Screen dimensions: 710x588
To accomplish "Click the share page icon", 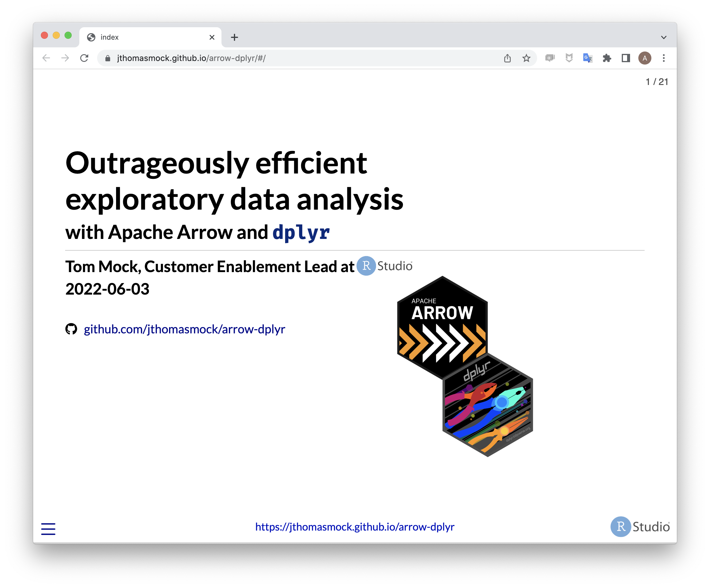I will tap(507, 58).
